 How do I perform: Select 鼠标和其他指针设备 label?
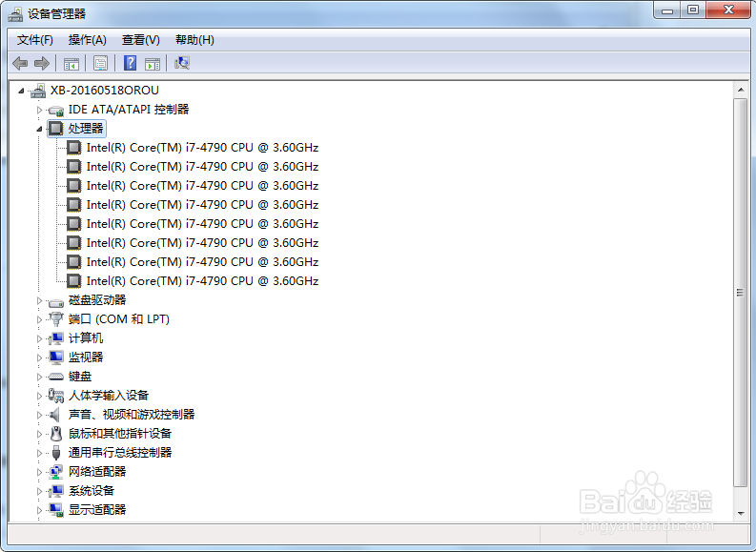pos(120,434)
